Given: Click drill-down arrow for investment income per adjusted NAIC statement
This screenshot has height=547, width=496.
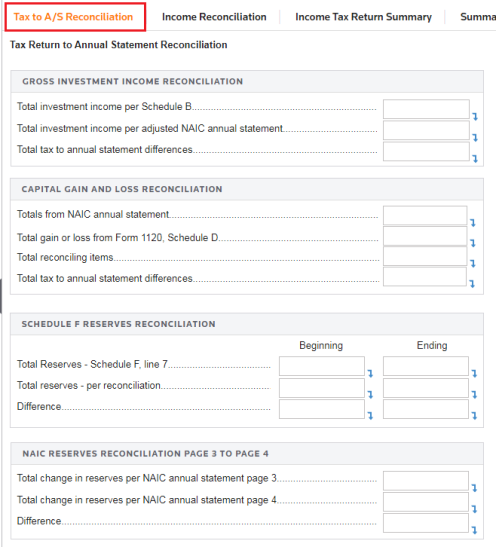Looking at the screenshot, I should point(475,137).
